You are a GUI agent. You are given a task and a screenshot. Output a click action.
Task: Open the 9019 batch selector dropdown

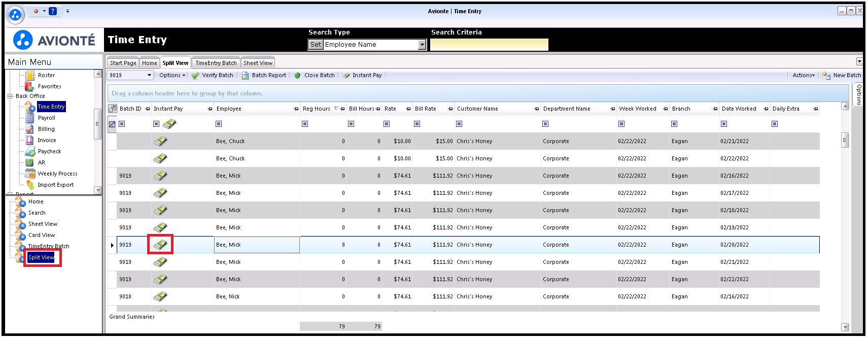(149, 75)
